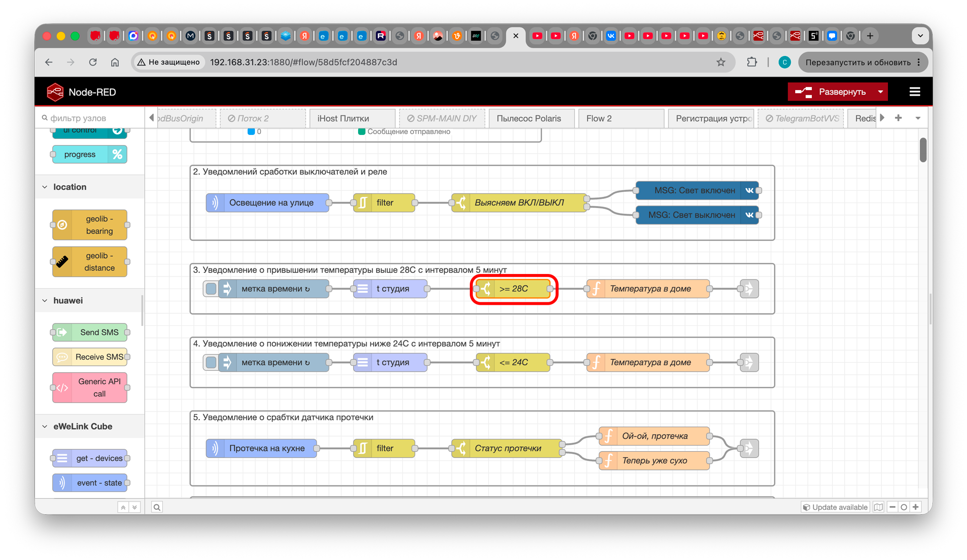Open the Node-RED hamburger main menu
Screen dimensions: 967x560
(915, 92)
